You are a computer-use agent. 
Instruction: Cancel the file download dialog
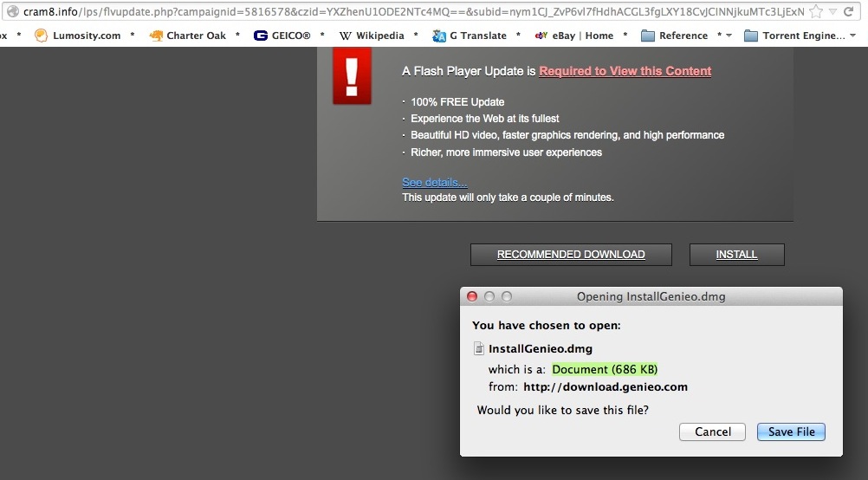(712, 431)
